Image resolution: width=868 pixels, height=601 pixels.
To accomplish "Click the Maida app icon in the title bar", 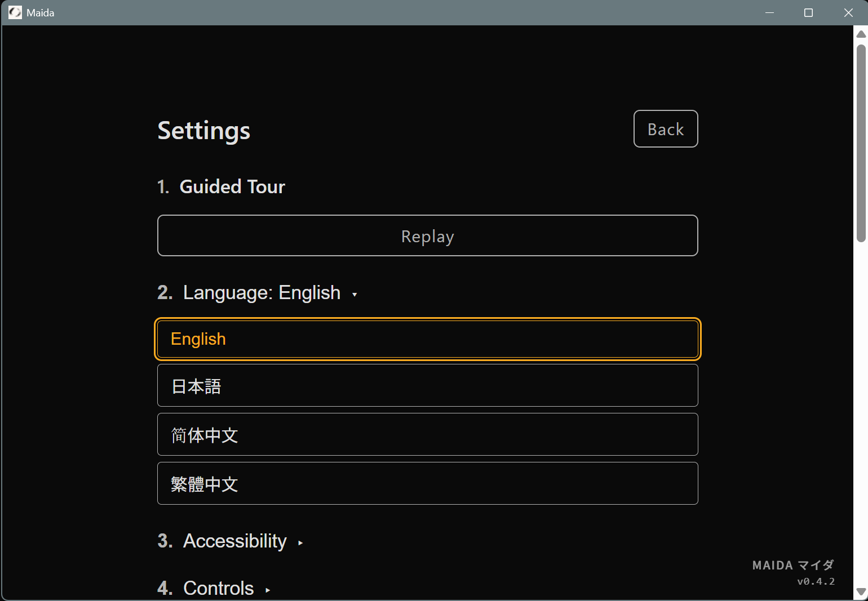I will (x=15, y=12).
